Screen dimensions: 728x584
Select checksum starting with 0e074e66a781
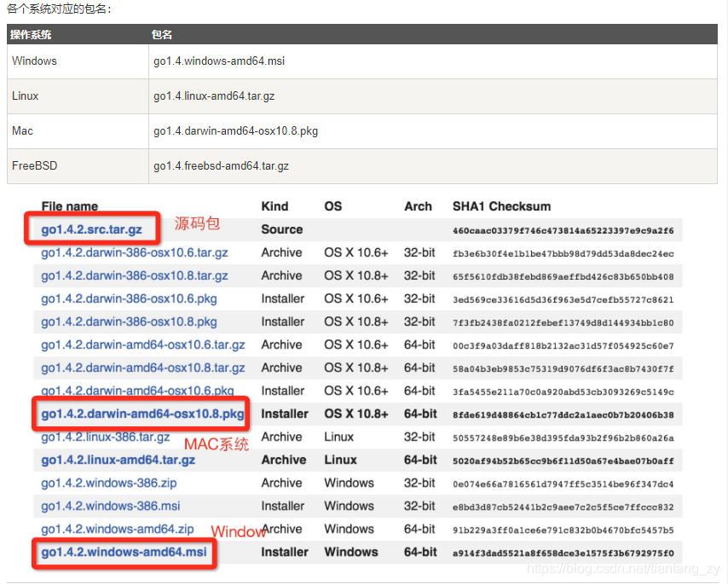[x=563, y=483]
